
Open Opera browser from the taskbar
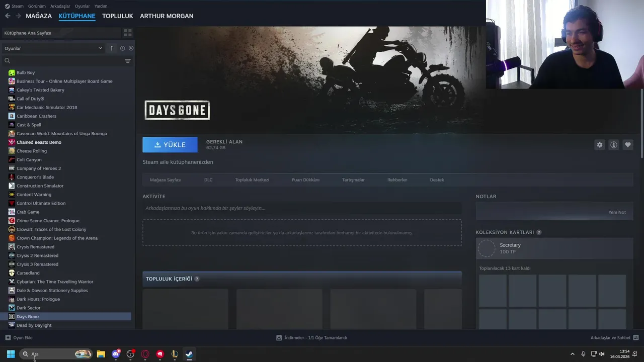coord(145,354)
